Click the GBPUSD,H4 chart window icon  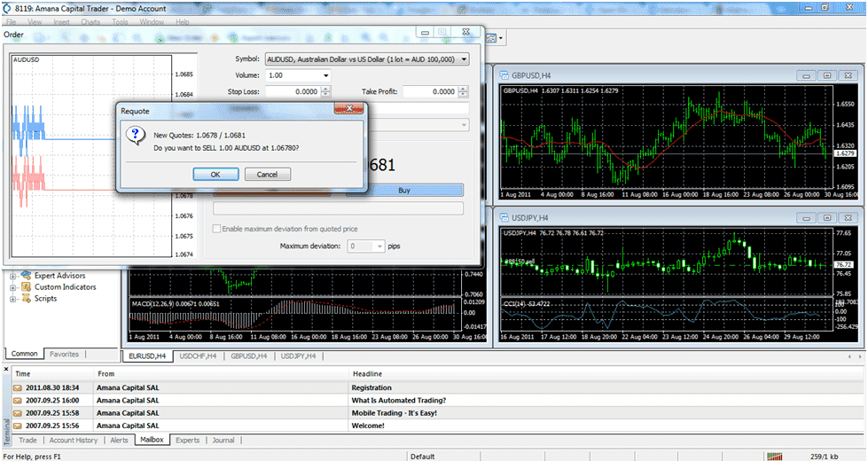coord(504,75)
